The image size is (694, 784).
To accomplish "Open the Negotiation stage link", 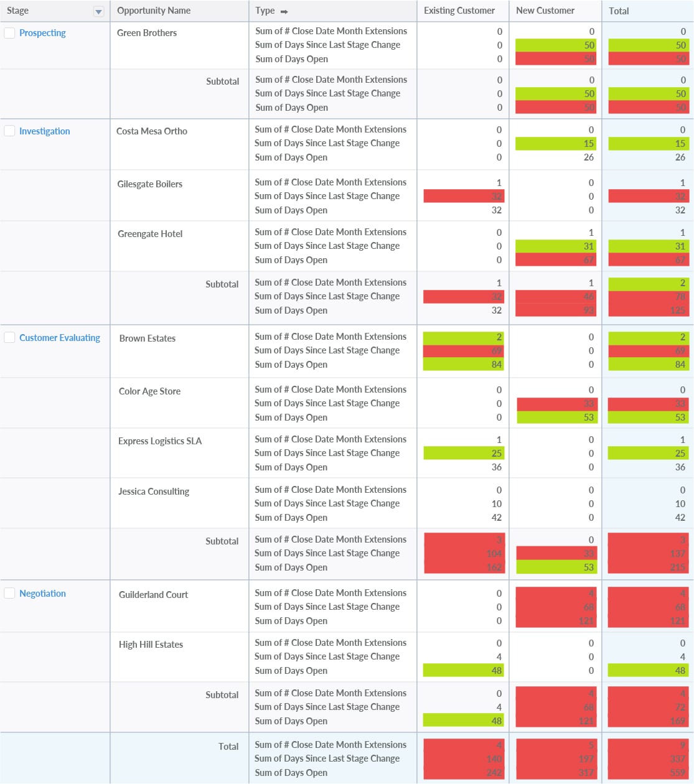I will tap(42, 594).
